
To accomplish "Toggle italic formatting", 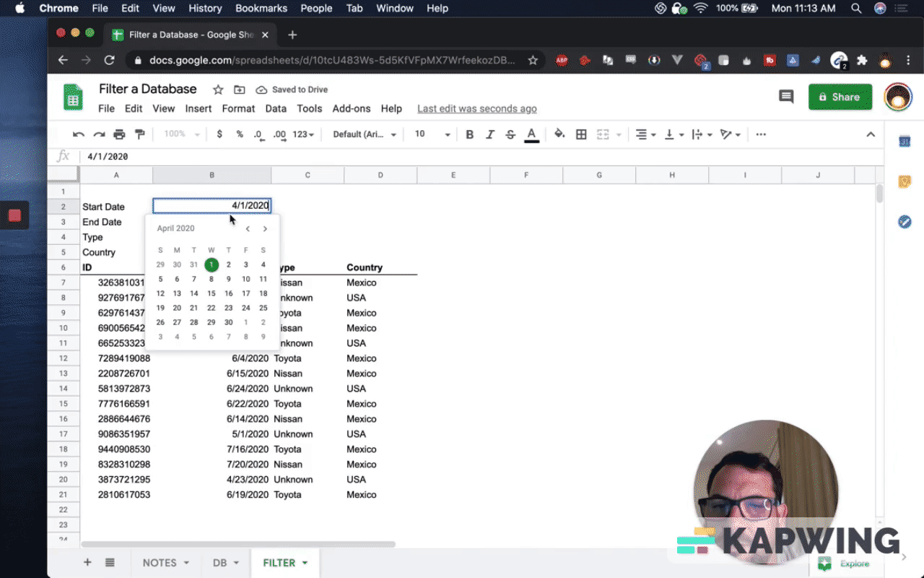I will click(490, 134).
